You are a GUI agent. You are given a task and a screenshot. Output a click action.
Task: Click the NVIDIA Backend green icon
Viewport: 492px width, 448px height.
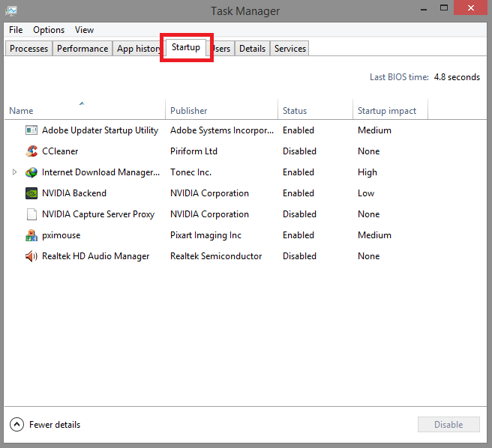[31, 193]
